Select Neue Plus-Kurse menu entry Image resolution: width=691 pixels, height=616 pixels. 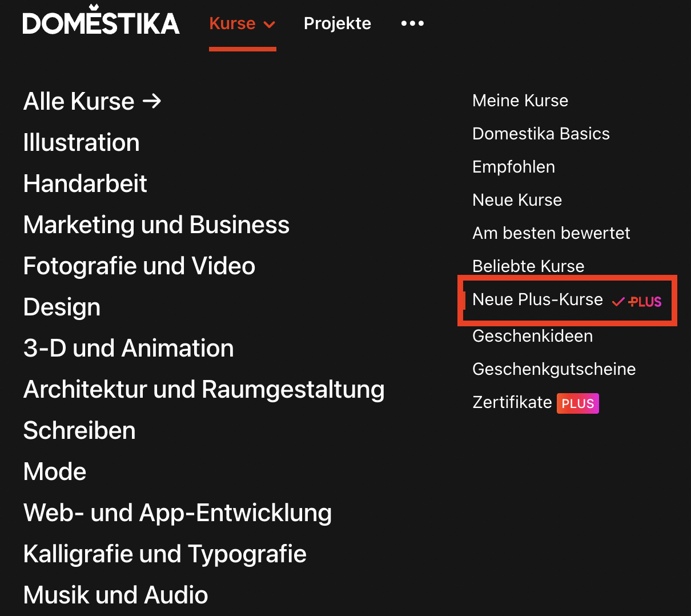point(567,300)
